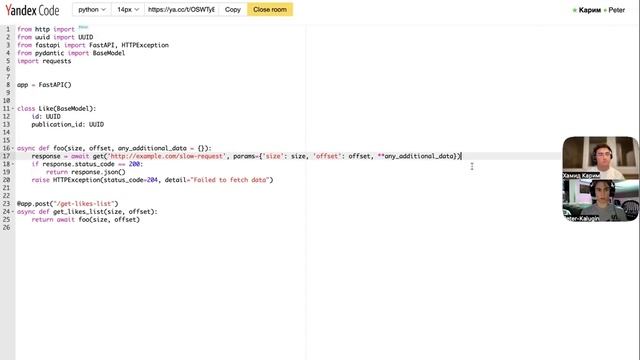Open the python language dropdown
The image size is (640, 360).
tap(92, 9)
